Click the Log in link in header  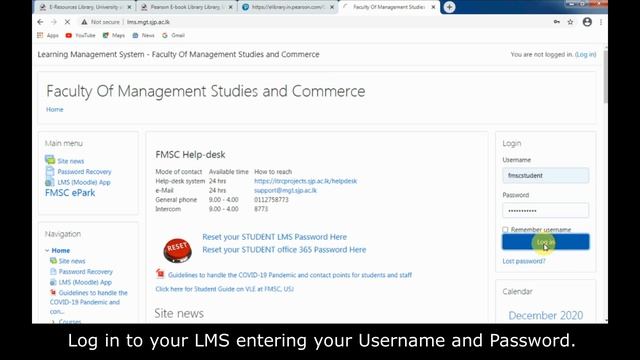point(585,54)
